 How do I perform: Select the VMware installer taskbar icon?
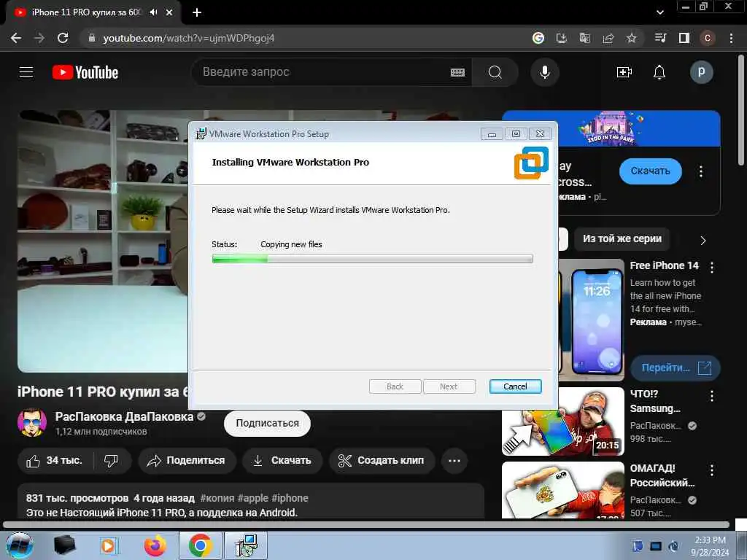pos(246,545)
